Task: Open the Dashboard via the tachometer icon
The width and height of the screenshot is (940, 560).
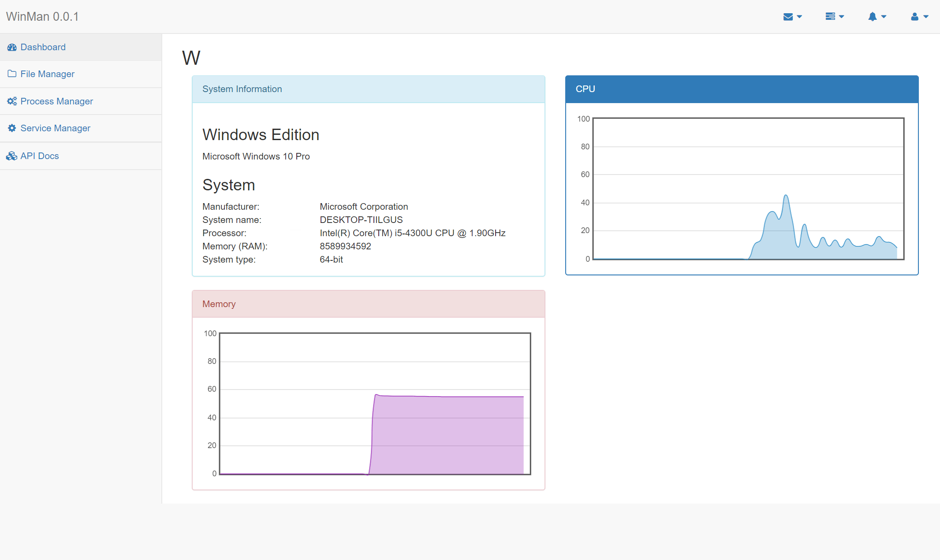Action: [x=11, y=47]
